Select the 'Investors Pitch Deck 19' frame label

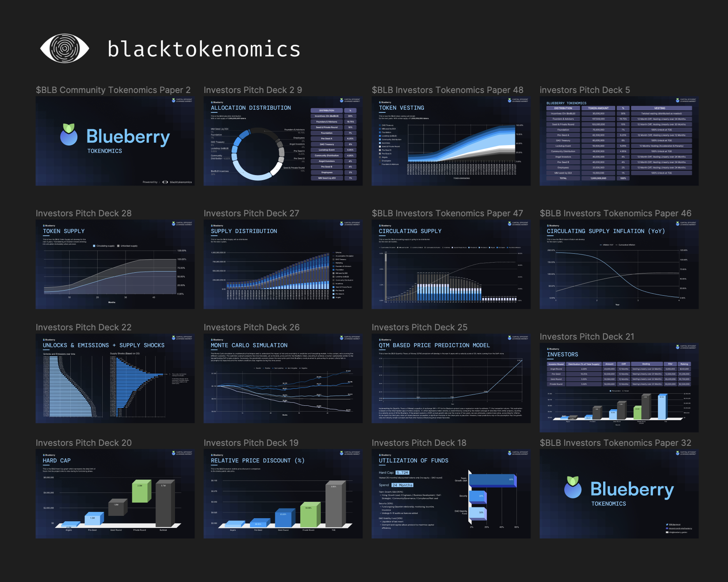pos(251,443)
